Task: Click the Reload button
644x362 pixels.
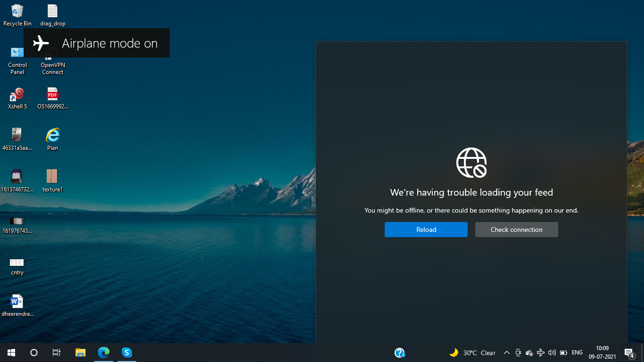Action: click(x=426, y=230)
